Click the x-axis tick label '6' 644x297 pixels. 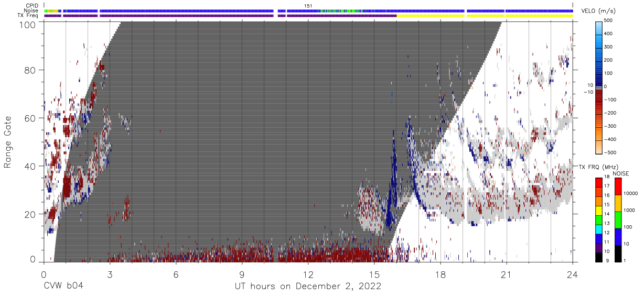(176, 274)
